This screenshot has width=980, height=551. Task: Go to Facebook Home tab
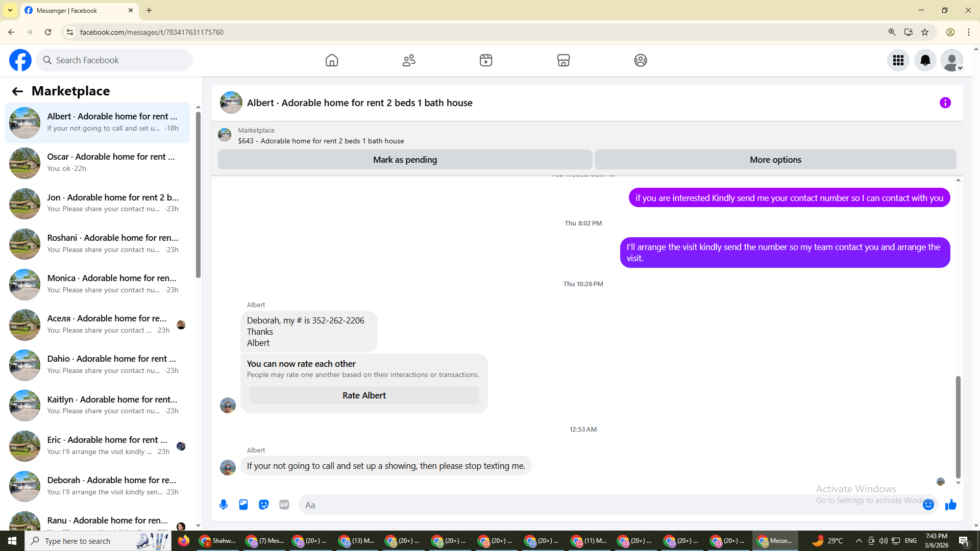click(x=332, y=60)
